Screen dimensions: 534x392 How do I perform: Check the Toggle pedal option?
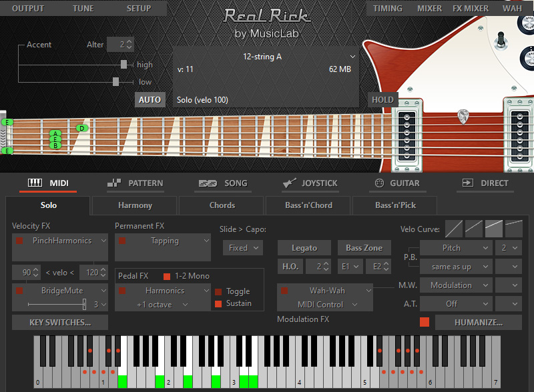[219, 291]
